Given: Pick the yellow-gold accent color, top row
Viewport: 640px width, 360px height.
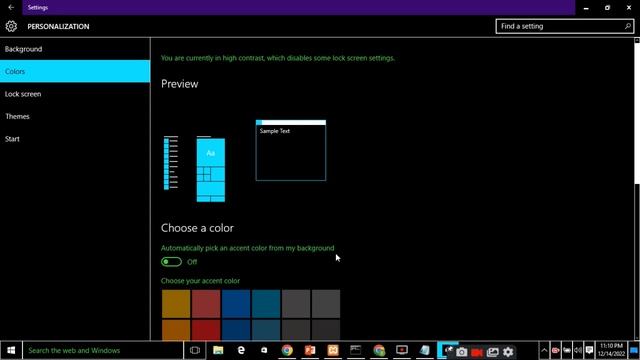Looking at the screenshot, I should coord(176,304).
